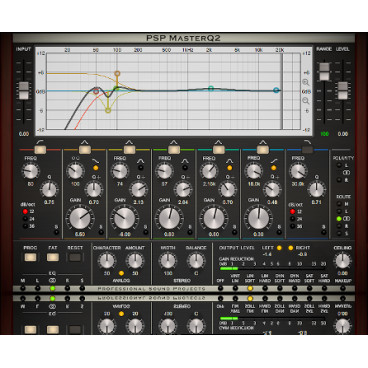The image size is (368, 368).
Task: Select the yellow band node at -6 dB
Action: click(x=108, y=110)
